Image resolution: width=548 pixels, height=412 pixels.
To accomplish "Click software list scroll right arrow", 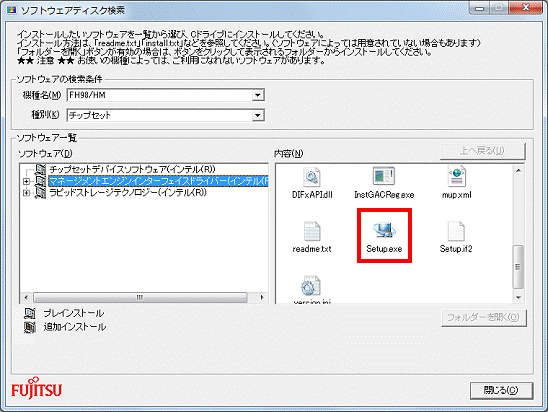I will pyautogui.click(x=262, y=298).
